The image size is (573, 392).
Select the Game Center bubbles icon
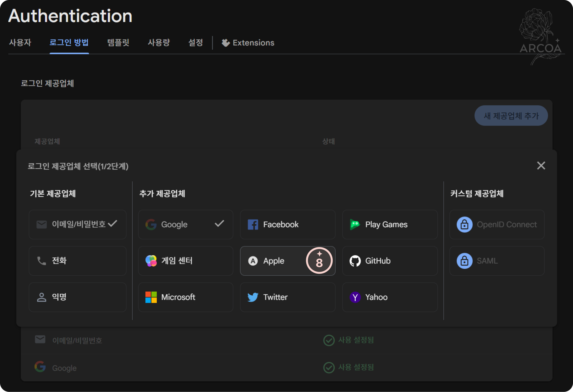point(151,261)
